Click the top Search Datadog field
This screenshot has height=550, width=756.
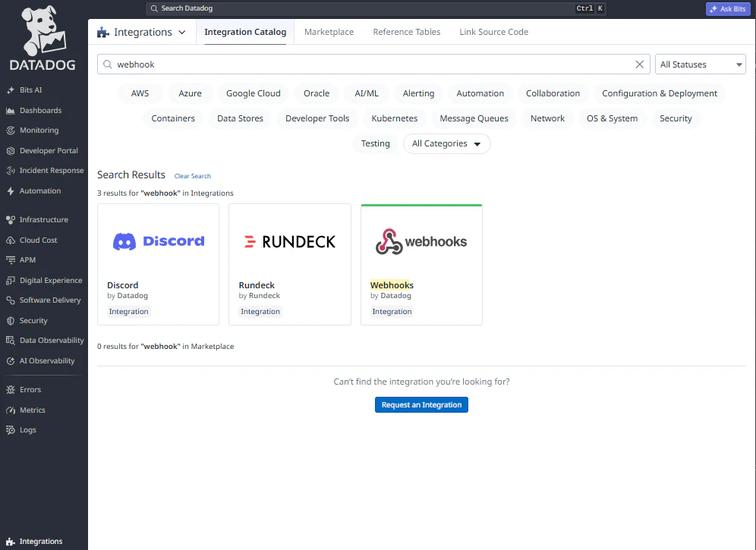coord(376,8)
